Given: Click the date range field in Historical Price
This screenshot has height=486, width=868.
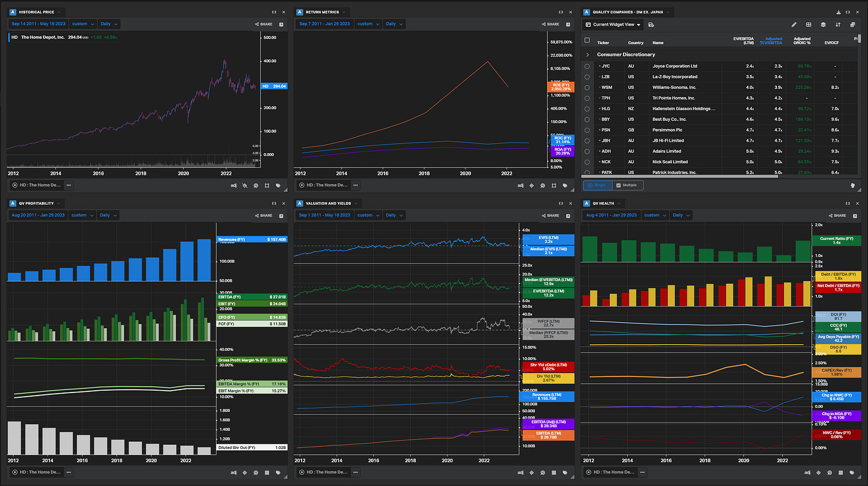Looking at the screenshot, I should (38, 24).
